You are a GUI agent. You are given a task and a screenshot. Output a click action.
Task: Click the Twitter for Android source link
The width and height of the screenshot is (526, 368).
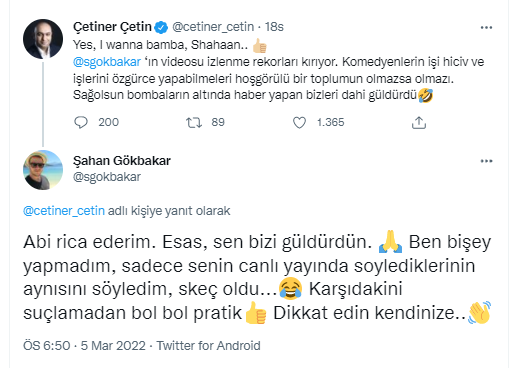pos(208,346)
